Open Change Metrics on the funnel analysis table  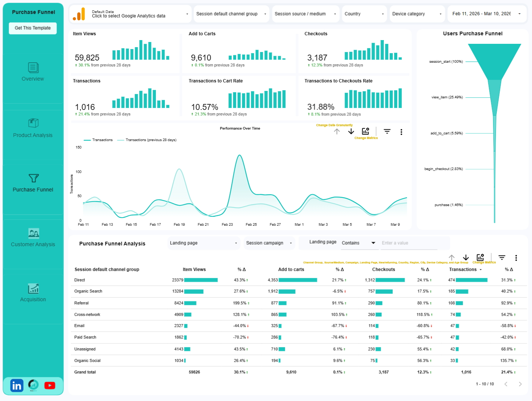click(x=480, y=257)
